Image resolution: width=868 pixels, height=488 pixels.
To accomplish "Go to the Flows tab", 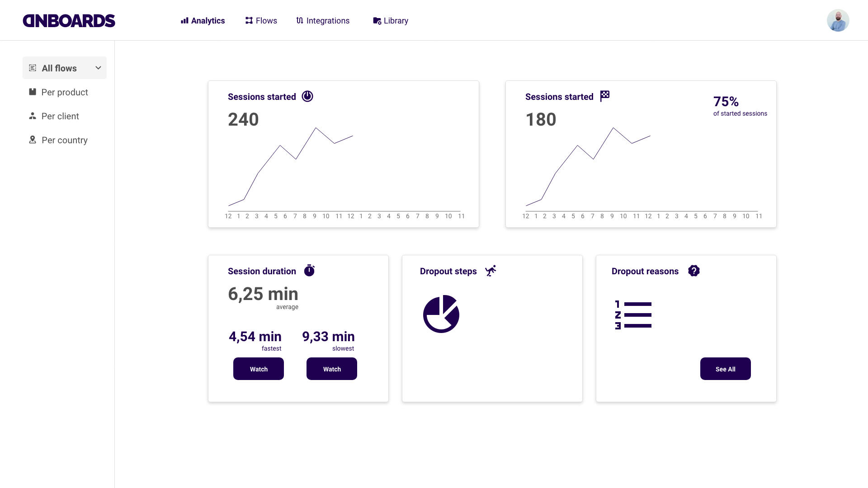I will coord(261,21).
